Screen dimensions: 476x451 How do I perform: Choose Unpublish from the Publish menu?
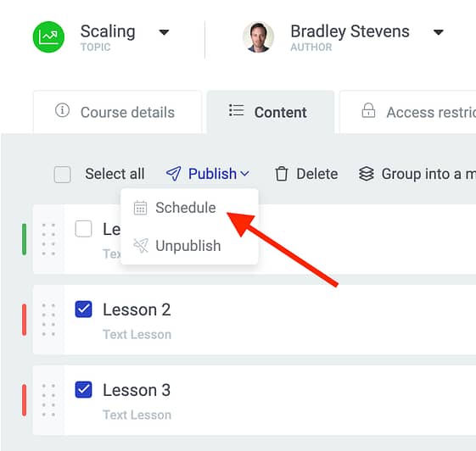[x=189, y=246]
